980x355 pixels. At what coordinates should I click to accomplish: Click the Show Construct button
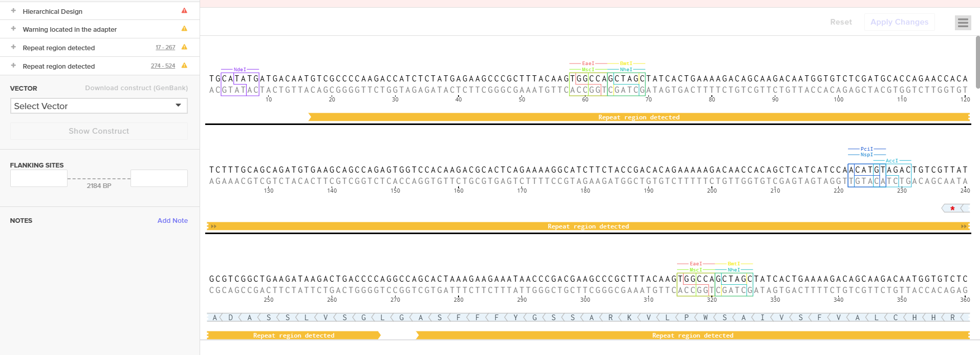pyautogui.click(x=99, y=131)
